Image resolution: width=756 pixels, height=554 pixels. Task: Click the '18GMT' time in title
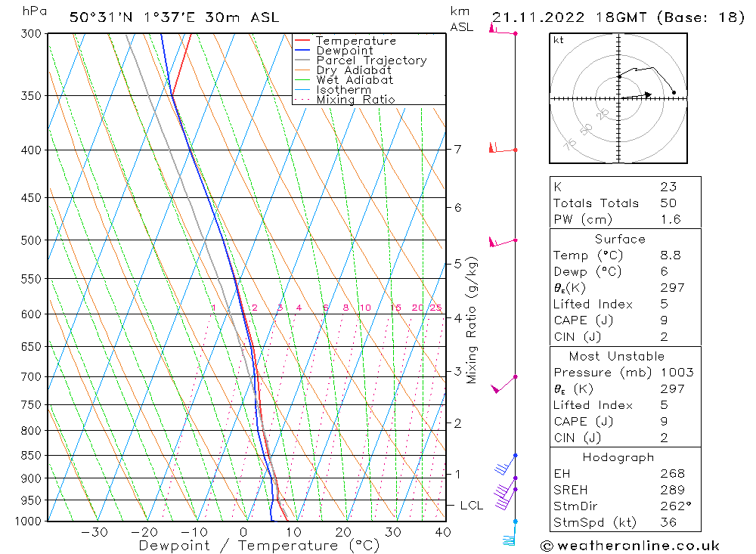621,17
